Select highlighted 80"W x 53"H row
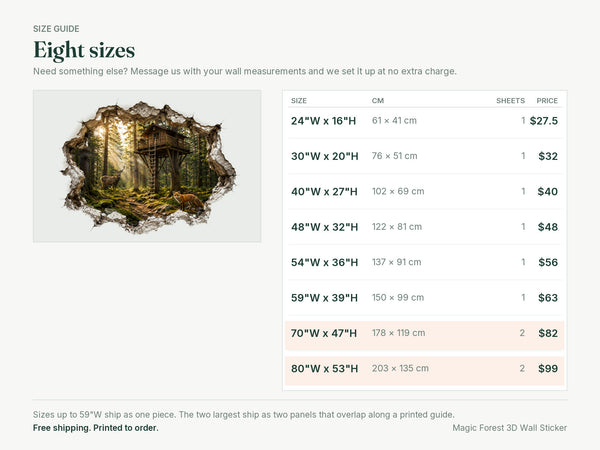This screenshot has height=450, width=600. (425, 369)
